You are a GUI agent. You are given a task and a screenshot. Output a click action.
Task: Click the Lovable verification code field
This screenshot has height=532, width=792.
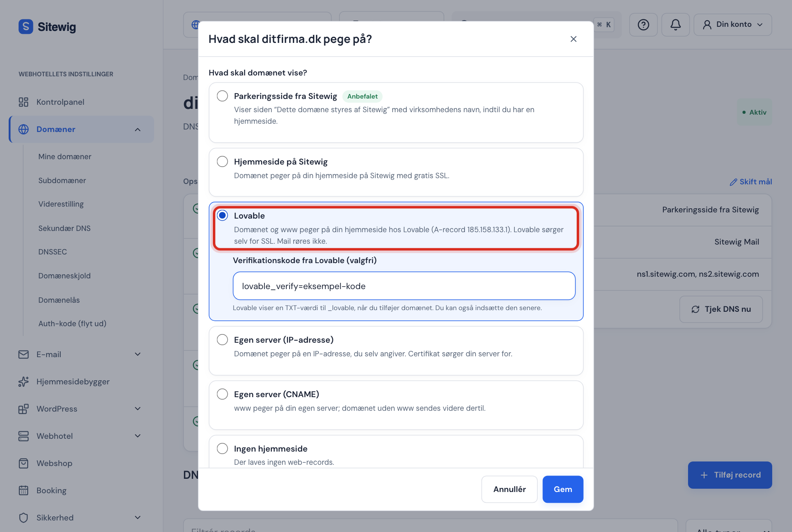[404, 286]
